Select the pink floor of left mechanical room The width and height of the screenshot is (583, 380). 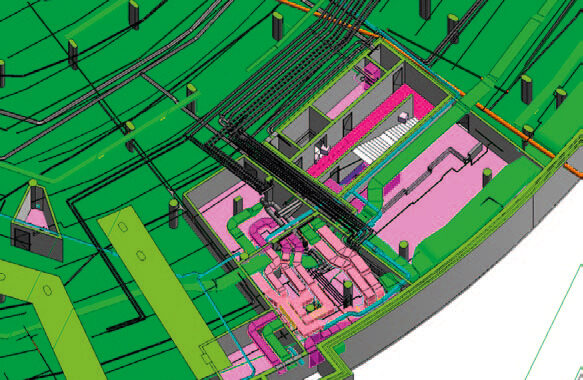click(219, 216)
